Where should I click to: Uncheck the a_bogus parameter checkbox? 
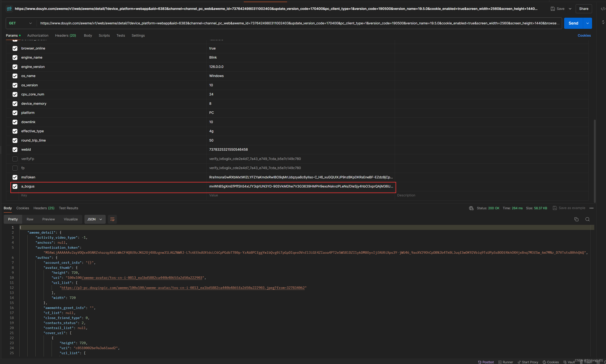tap(15, 186)
